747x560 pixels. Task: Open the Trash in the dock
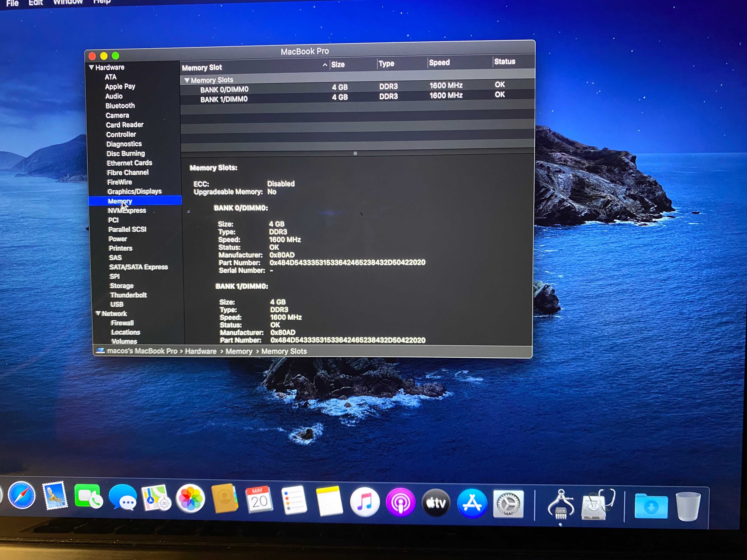pyautogui.click(x=688, y=506)
